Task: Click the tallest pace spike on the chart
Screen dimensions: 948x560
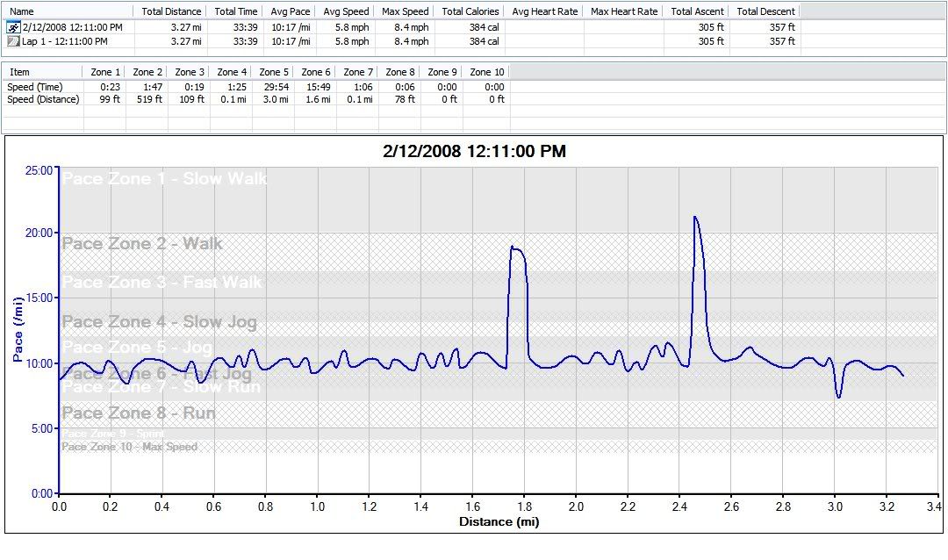Action: (x=695, y=218)
